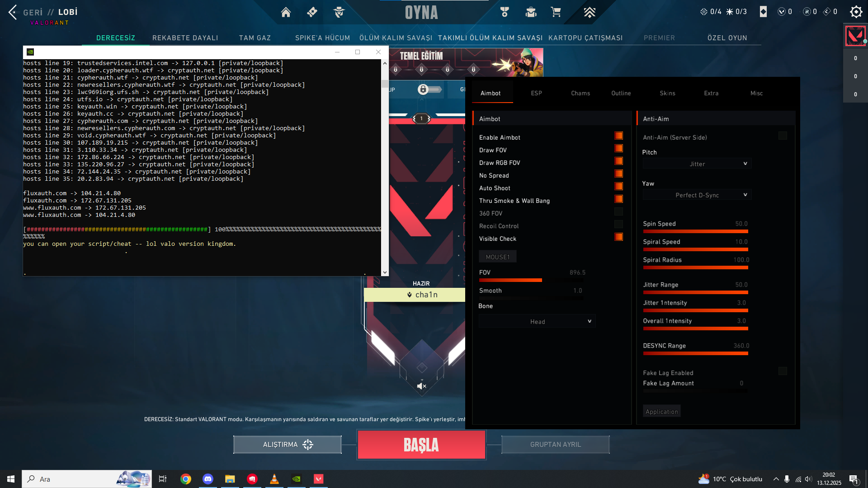Expand the Yaw dropdown showing Perfect D-Sync
This screenshot has height=488, width=868.
coord(697,195)
